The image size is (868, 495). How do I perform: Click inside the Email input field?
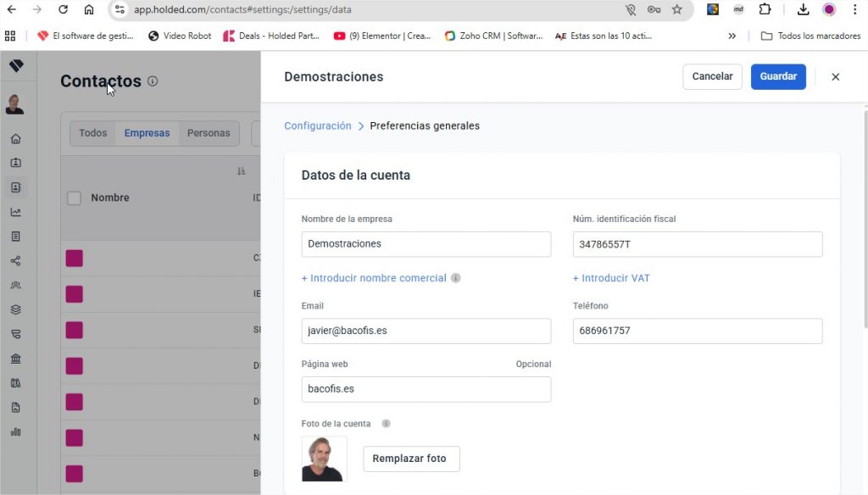[x=426, y=330]
